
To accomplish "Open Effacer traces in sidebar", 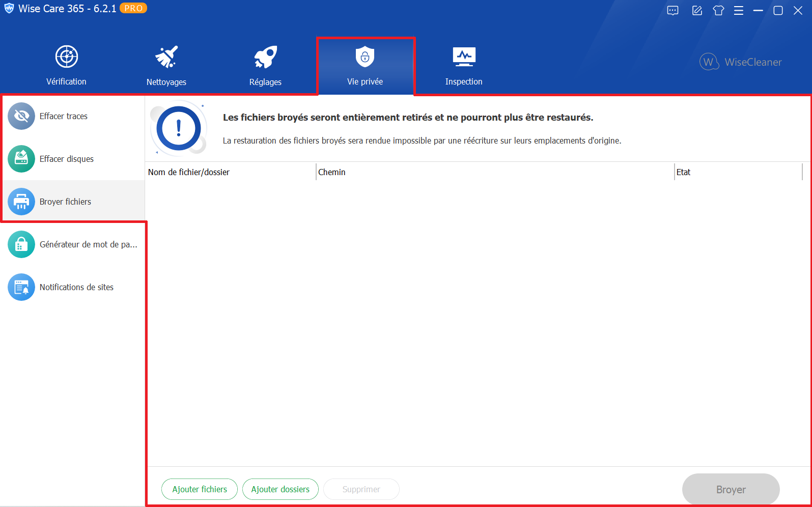I will (x=73, y=116).
